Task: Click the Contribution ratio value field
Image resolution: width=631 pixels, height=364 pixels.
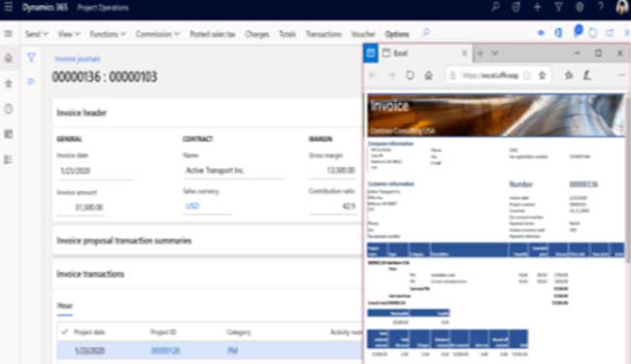Action: 333,207
